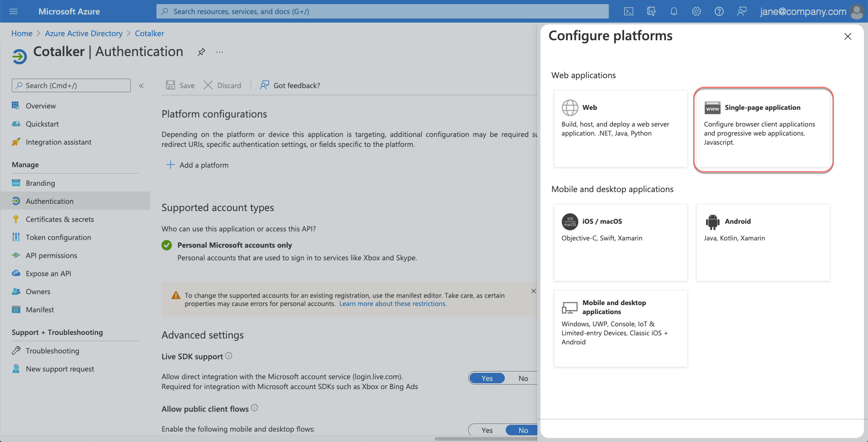868x442 pixels.
Task: Set Live SDK support to Yes
Action: [487, 378]
